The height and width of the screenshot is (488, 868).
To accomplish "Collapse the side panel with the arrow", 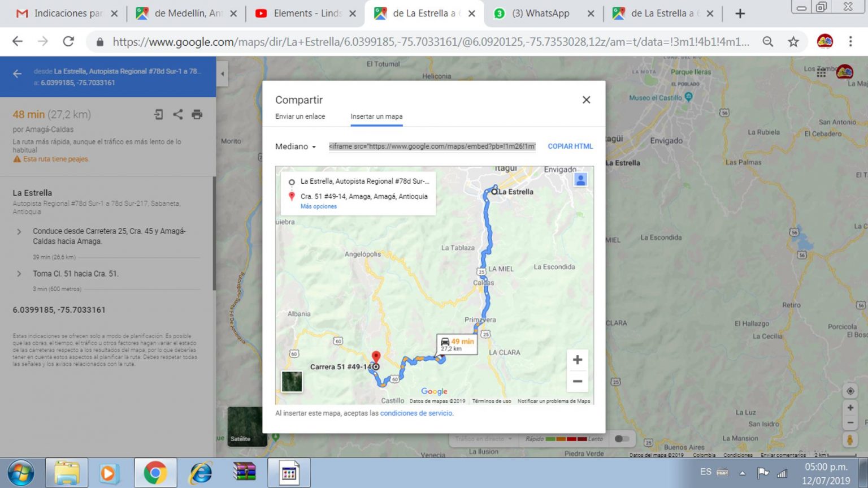I will pyautogui.click(x=222, y=74).
